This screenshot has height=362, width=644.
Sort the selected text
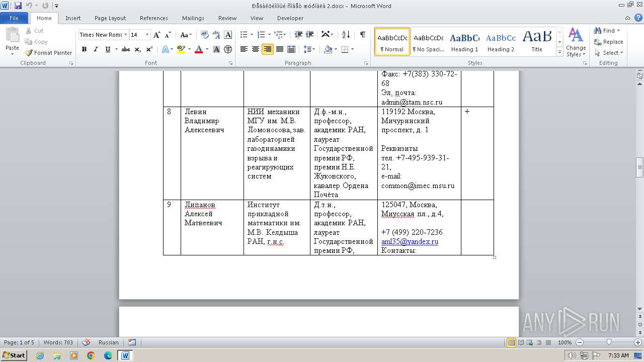346,35
